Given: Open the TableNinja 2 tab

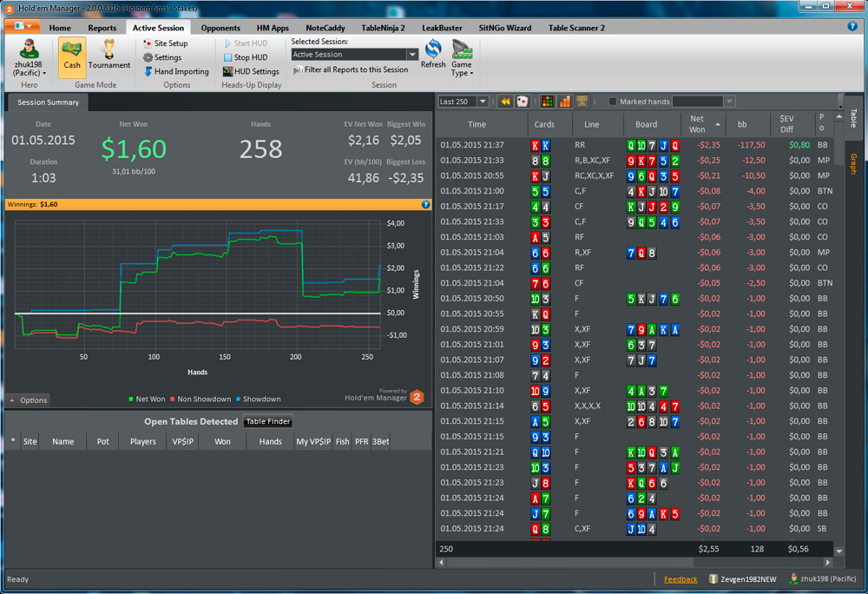Looking at the screenshot, I should (x=383, y=28).
